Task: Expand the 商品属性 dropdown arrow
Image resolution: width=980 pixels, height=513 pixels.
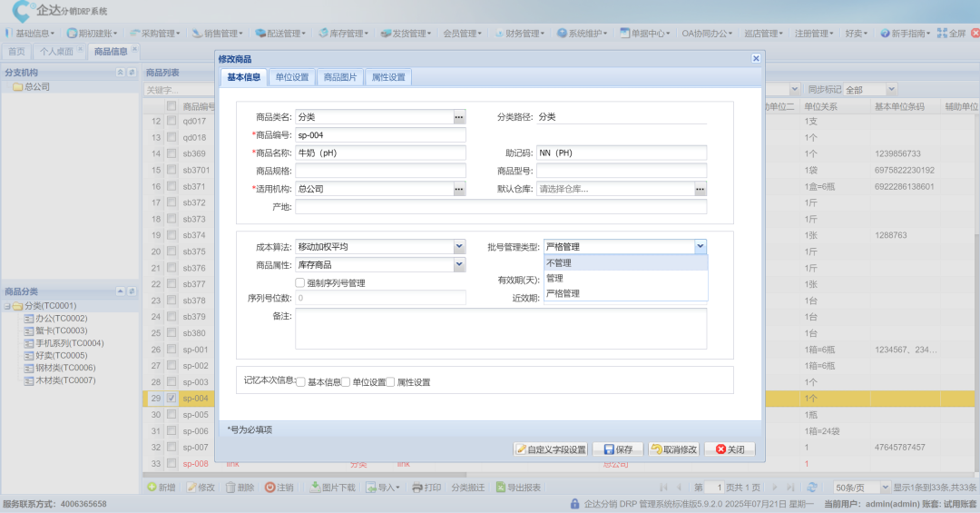Action: [x=459, y=265]
